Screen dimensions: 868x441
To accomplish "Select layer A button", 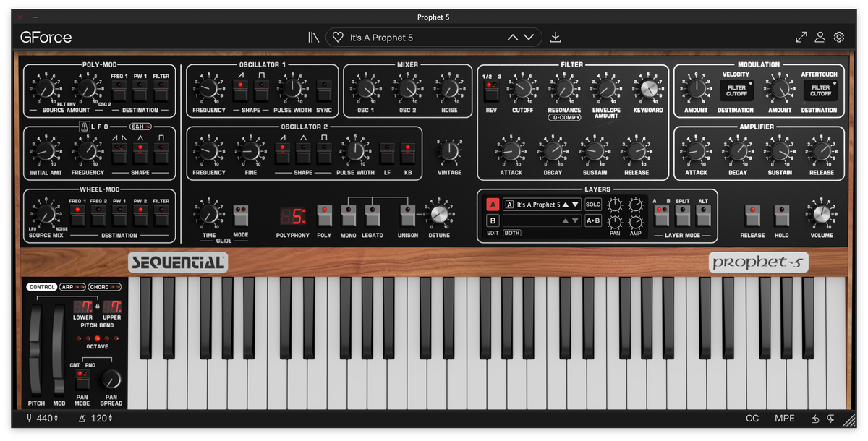I will point(493,205).
